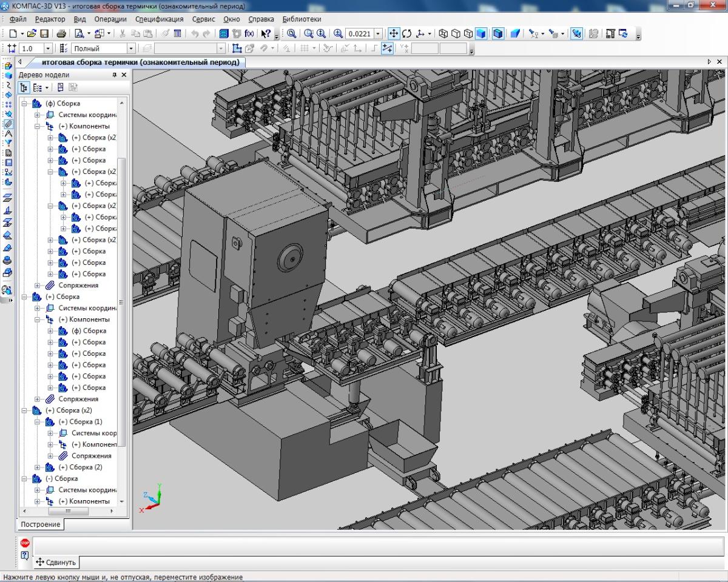Open the 'Полный' display mode dropdown
The image size is (728, 582).
[130, 48]
